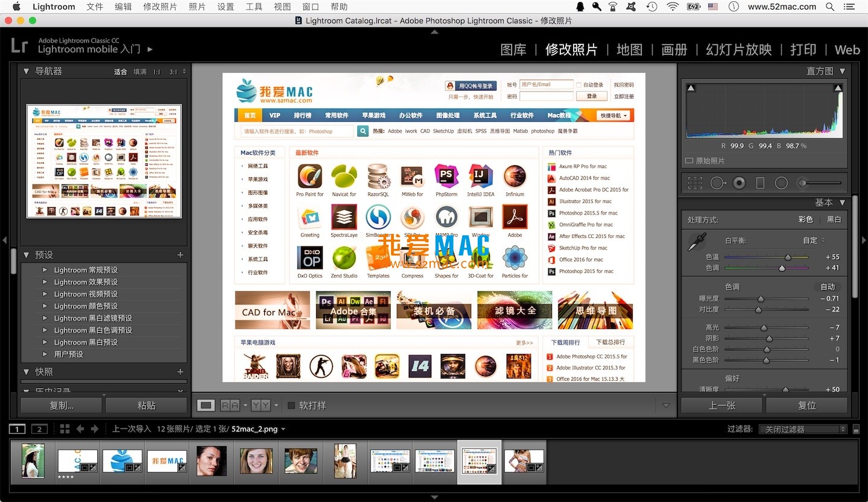The height and width of the screenshot is (502, 868).
Task: Click the 自动 auto tone button
Action: click(x=828, y=287)
